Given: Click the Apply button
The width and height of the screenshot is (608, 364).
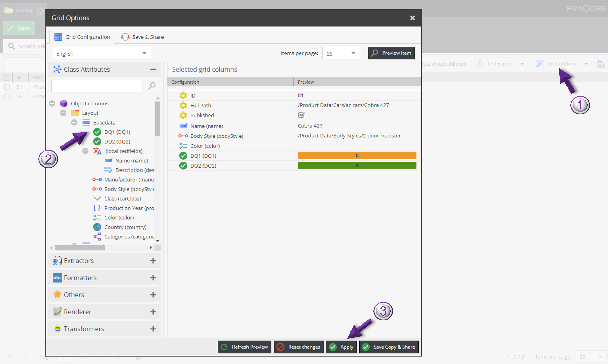Looking at the screenshot, I should [x=341, y=347].
